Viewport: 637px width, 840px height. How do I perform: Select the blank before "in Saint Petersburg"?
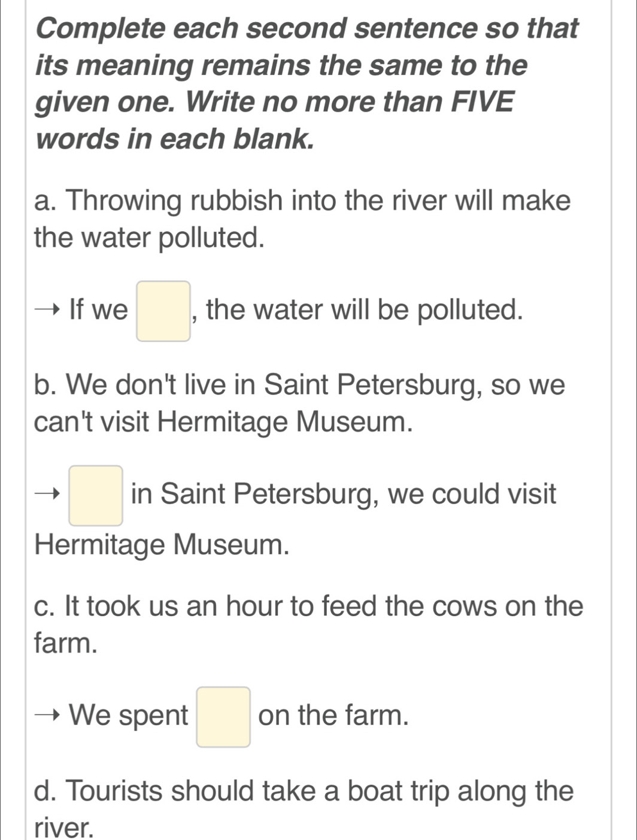tap(96, 496)
